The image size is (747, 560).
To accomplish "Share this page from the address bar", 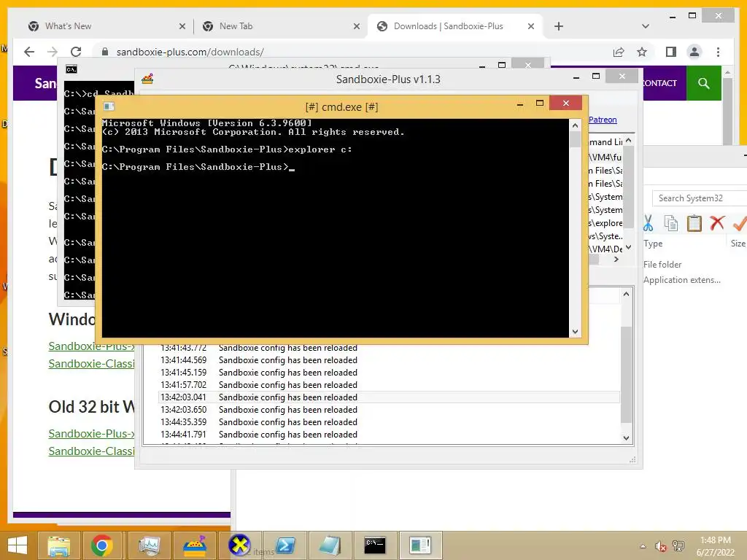I will [619, 52].
